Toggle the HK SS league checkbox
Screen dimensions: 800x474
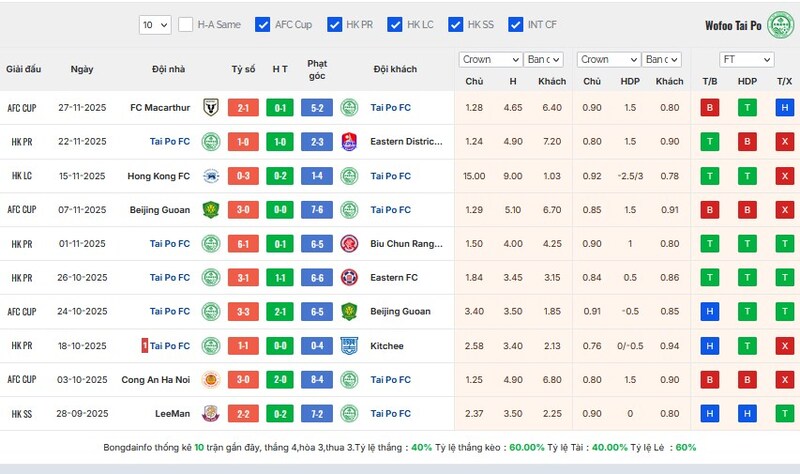point(456,24)
